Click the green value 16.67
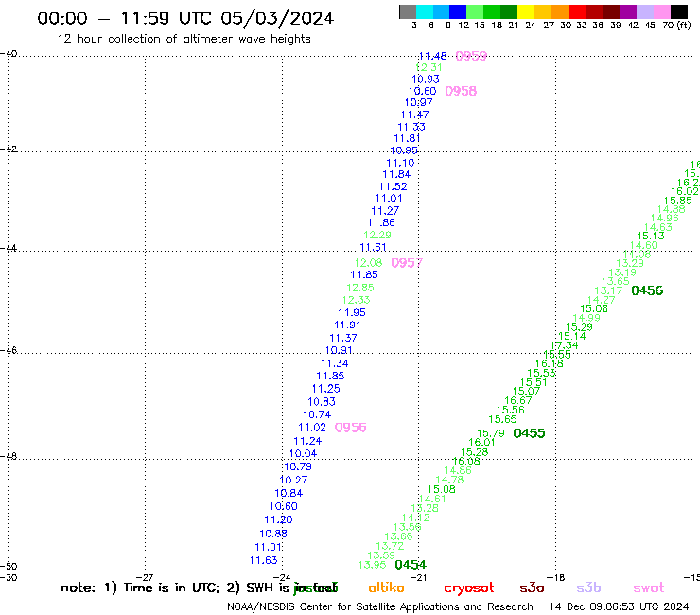This screenshot has height=615, width=700. [x=518, y=400]
